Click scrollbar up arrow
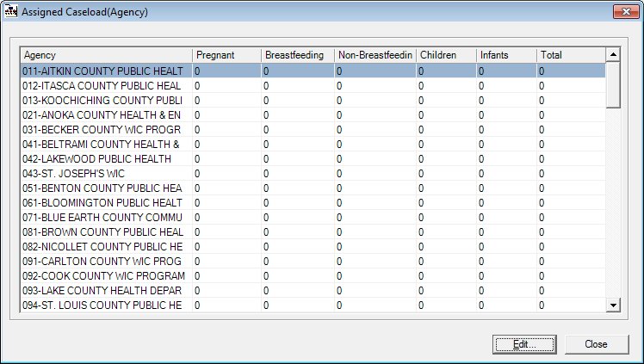Image resolution: width=644 pixels, height=364 pixels. tap(613, 54)
